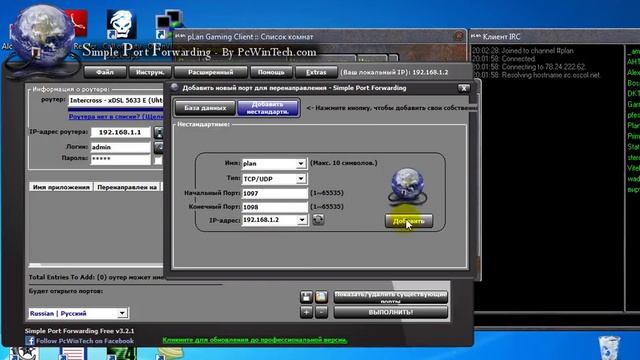Image resolution: width=640 pixels, height=360 pixels.
Task: Open the Recycle Bin on desktop
Action: (x=609, y=348)
